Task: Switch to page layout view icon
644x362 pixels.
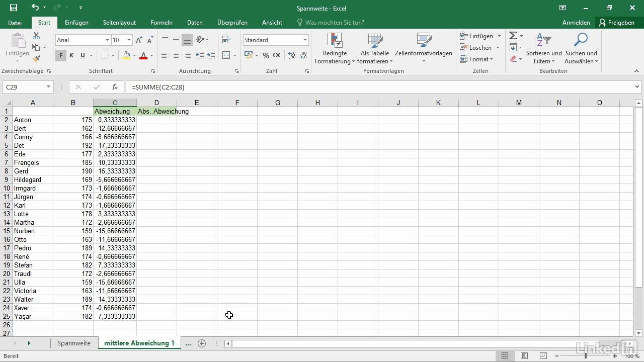Action: pyautogui.click(x=524, y=356)
